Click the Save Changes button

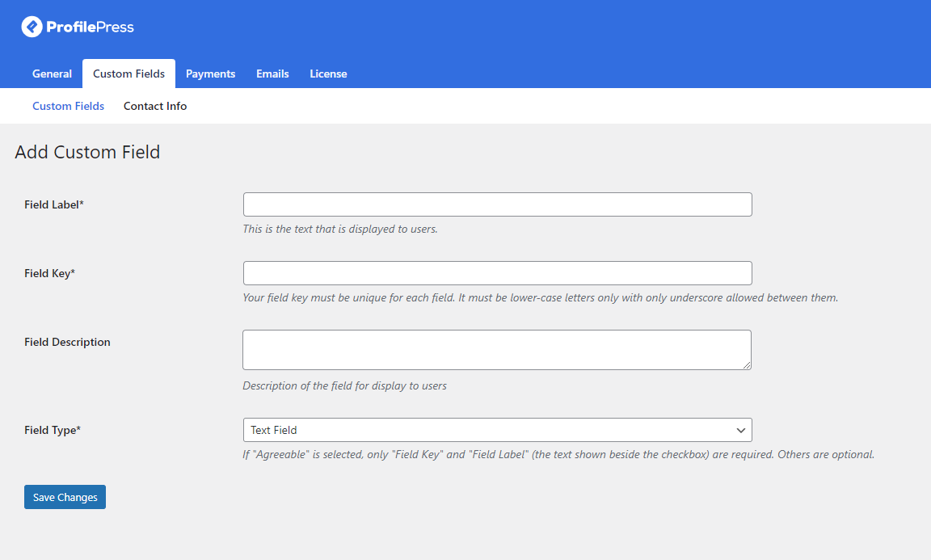coord(65,497)
